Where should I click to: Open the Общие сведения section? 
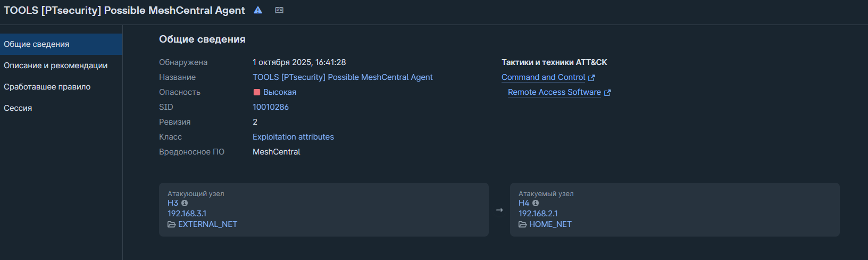click(37, 44)
